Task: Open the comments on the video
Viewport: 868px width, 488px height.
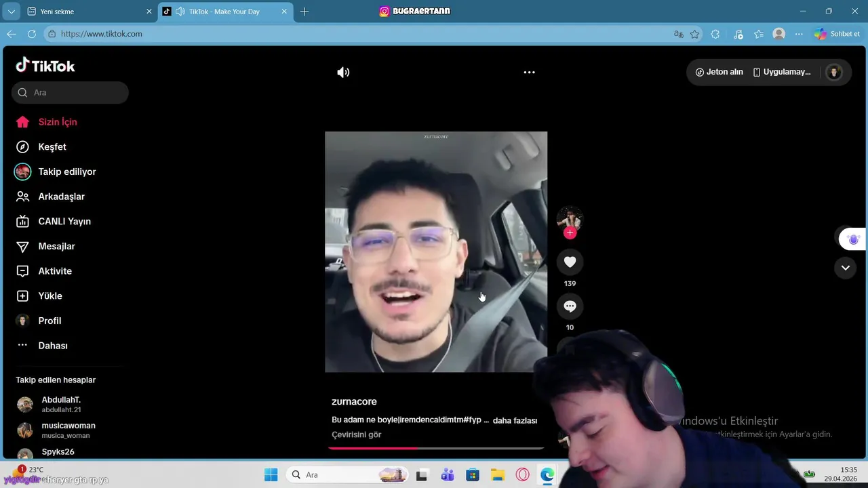Action: click(570, 306)
